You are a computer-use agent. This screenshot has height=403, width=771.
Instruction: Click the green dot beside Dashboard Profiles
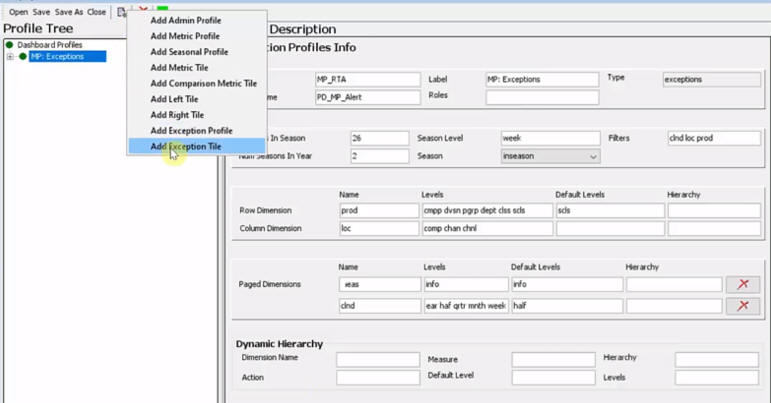click(9, 45)
